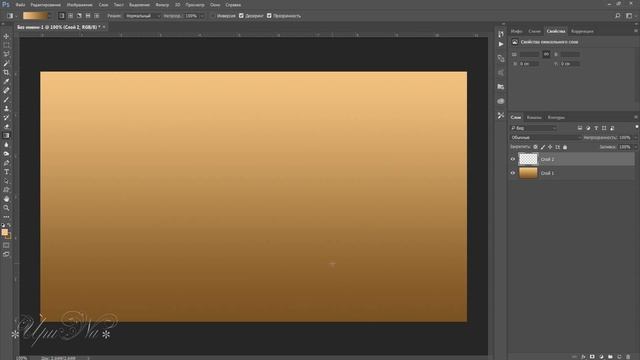640x360 pixels.
Task: Change screen mode icon at toolbar bottom
Action: [x=6, y=254]
